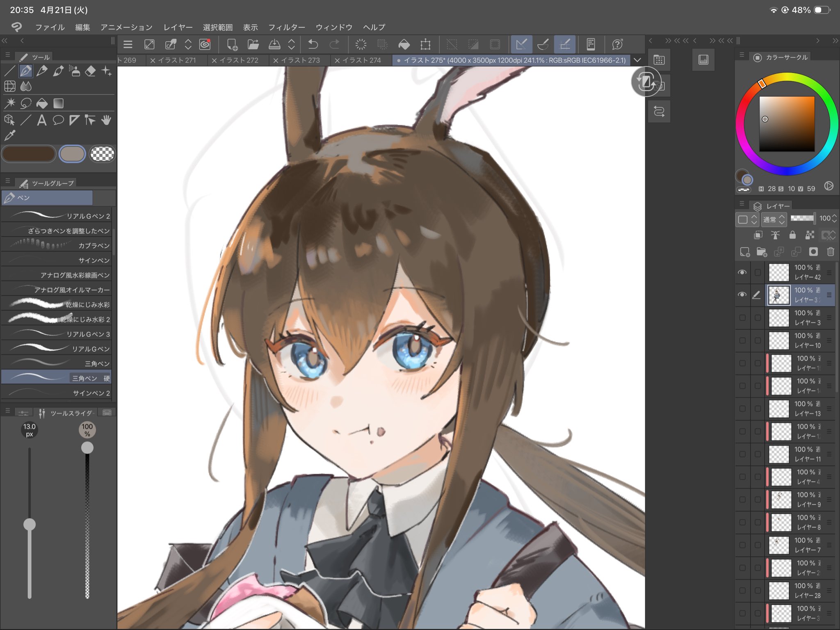Select the Text tool

pyautogui.click(x=41, y=120)
